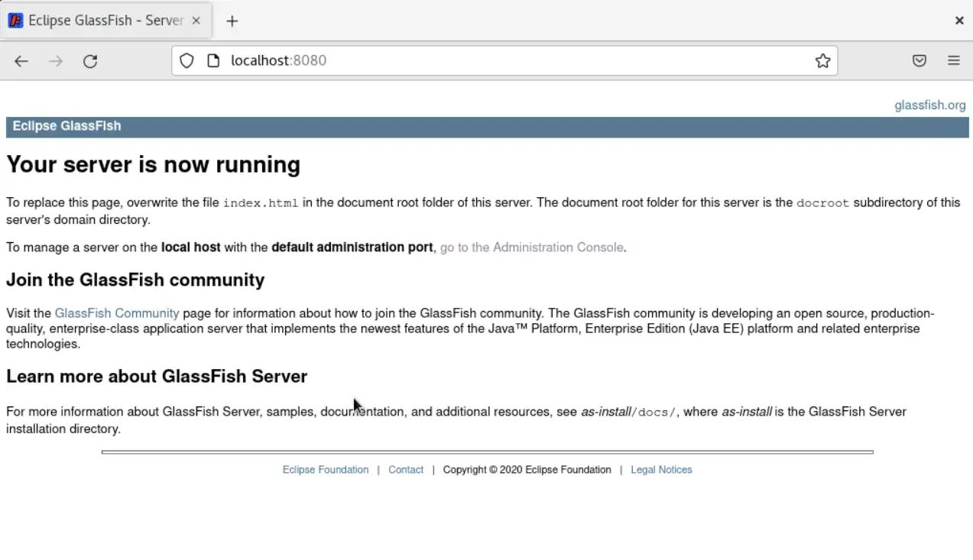This screenshot has width=973, height=560.
Task: Select the Eclipse GlassFish Server tab
Action: tap(107, 21)
